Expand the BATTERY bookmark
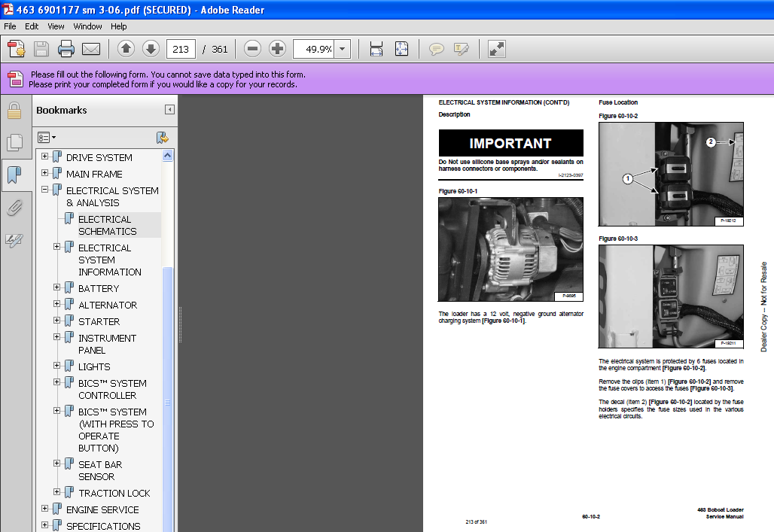The image size is (774, 532). [56, 287]
